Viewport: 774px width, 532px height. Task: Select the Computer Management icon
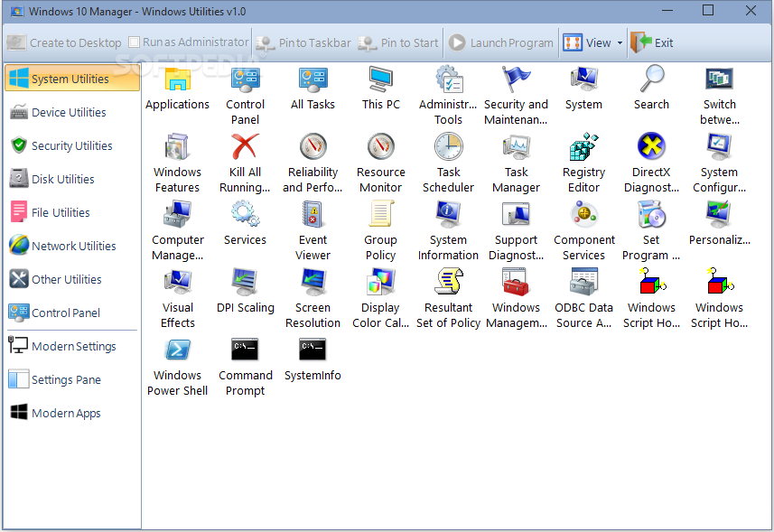tap(177, 214)
